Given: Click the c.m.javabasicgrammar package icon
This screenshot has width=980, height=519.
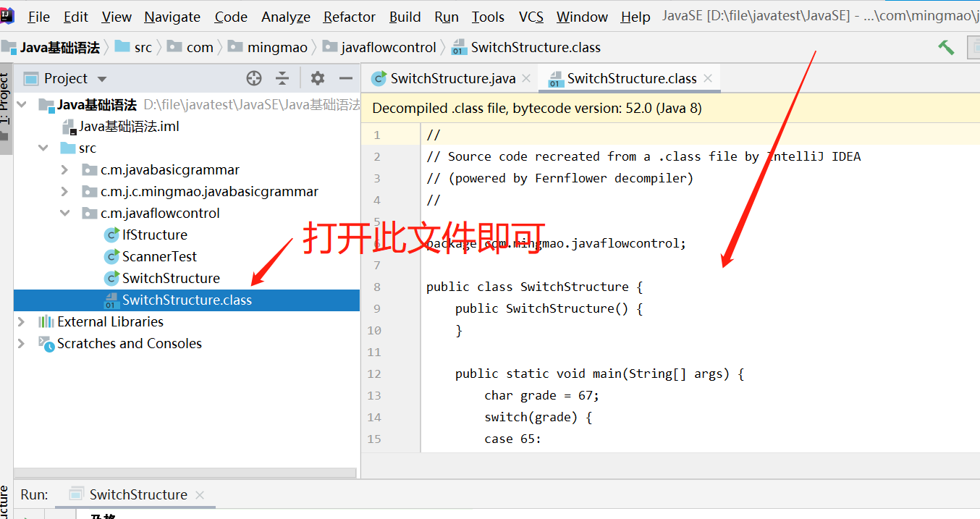Looking at the screenshot, I should (90, 170).
